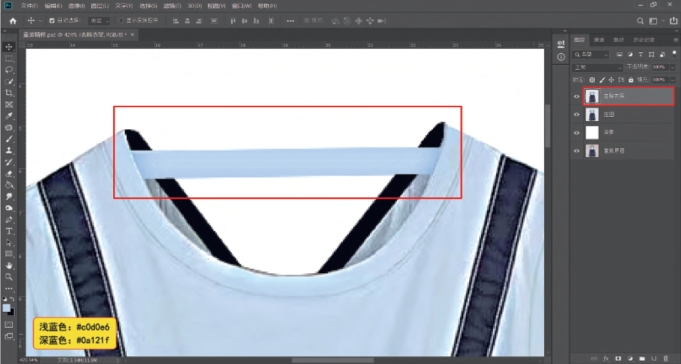Select the Type tool
This screenshot has height=364, width=681.
pyautogui.click(x=9, y=231)
